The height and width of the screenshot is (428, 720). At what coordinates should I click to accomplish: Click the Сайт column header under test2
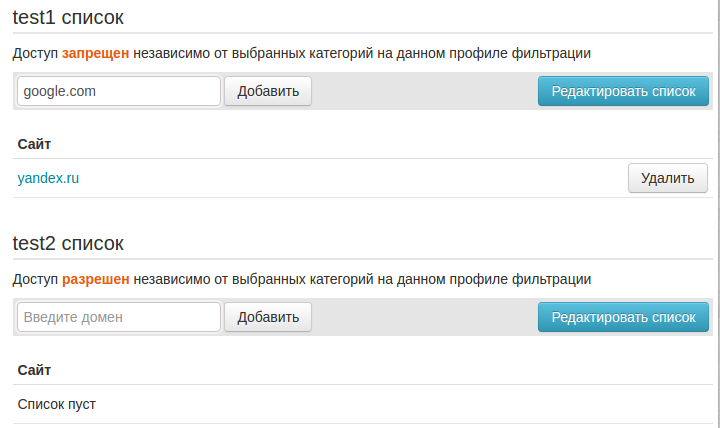(34, 370)
